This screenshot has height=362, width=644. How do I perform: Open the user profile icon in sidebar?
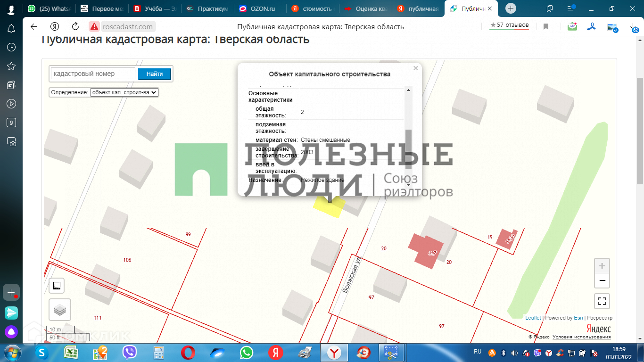[11, 10]
